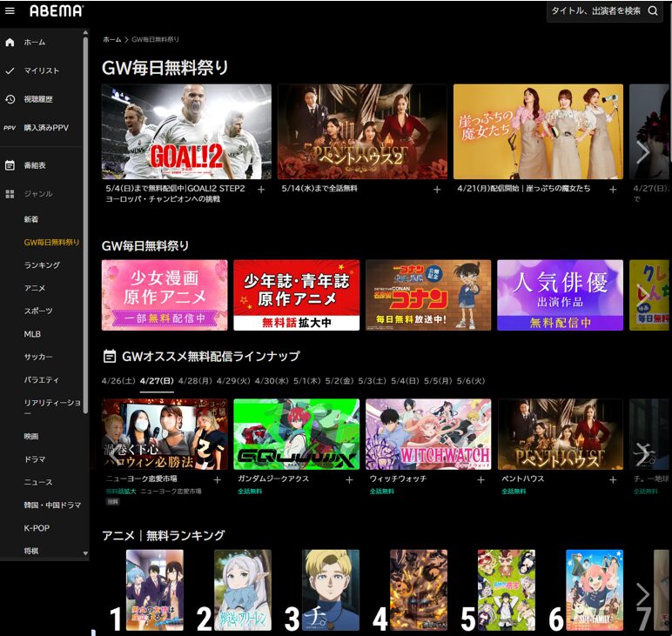The width and height of the screenshot is (672, 636).
Task: Switch to 4/30(水) date tab
Action: coord(272,381)
